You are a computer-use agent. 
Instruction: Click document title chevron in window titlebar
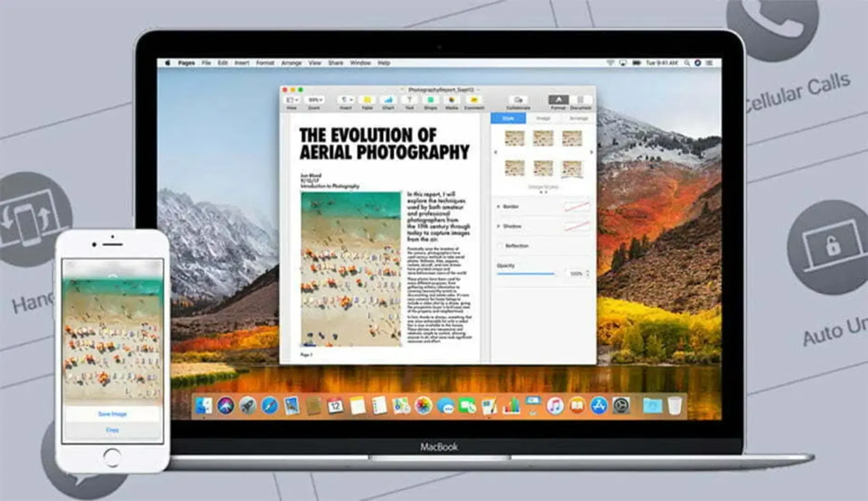point(478,90)
